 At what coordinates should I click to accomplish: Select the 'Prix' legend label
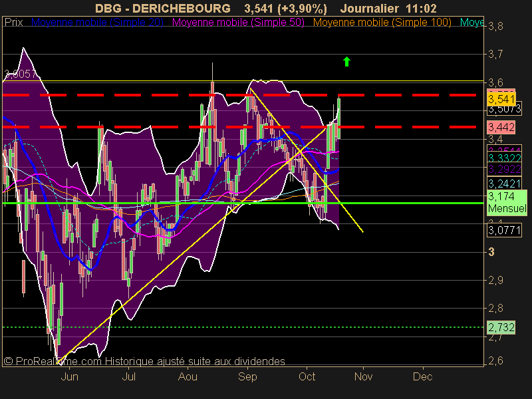point(13,23)
